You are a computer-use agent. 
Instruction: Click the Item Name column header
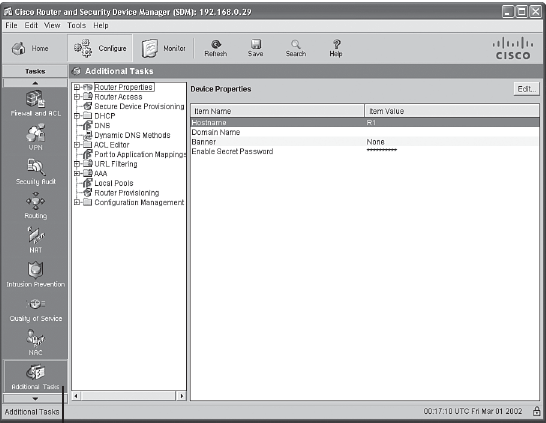click(x=278, y=111)
